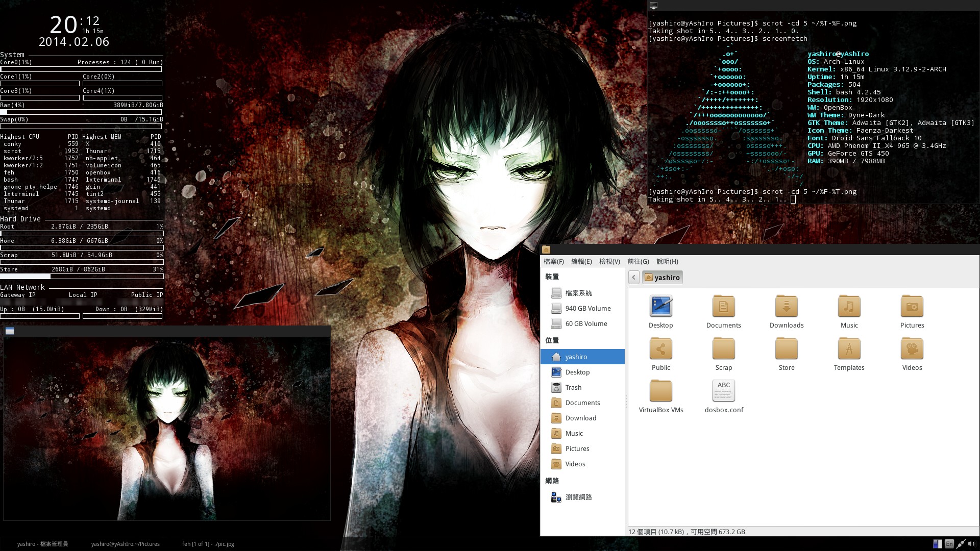Viewport: 980px width, 551px height.
Task: Click the back arrow in path bar
Action: pyautogui.click(x=633, y=277)
